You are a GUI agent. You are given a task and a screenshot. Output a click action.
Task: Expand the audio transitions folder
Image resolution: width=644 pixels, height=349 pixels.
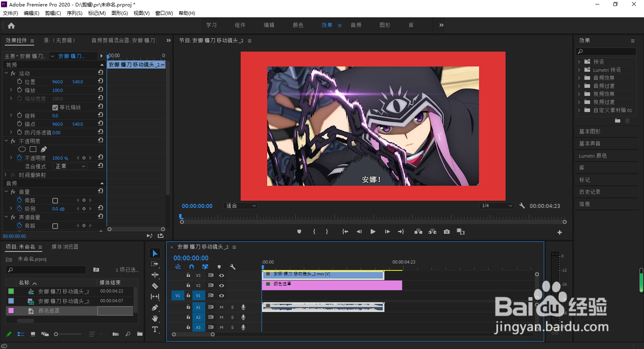click(x=579, y=86)
